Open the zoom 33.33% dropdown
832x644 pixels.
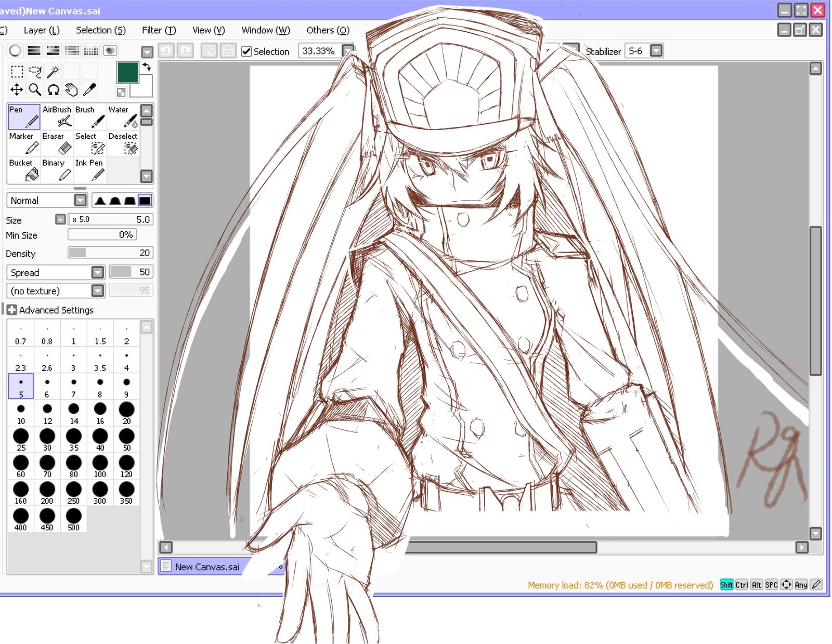[x=347, y=50]
